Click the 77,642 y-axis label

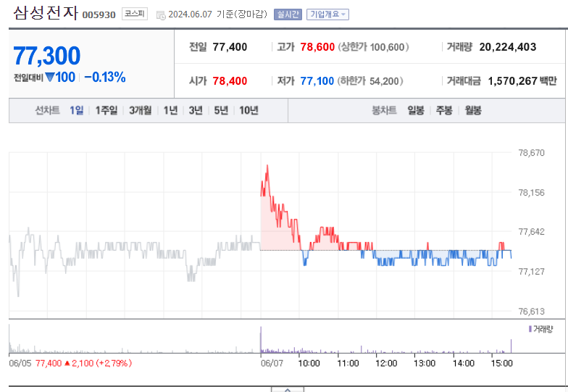click(532, 232)
